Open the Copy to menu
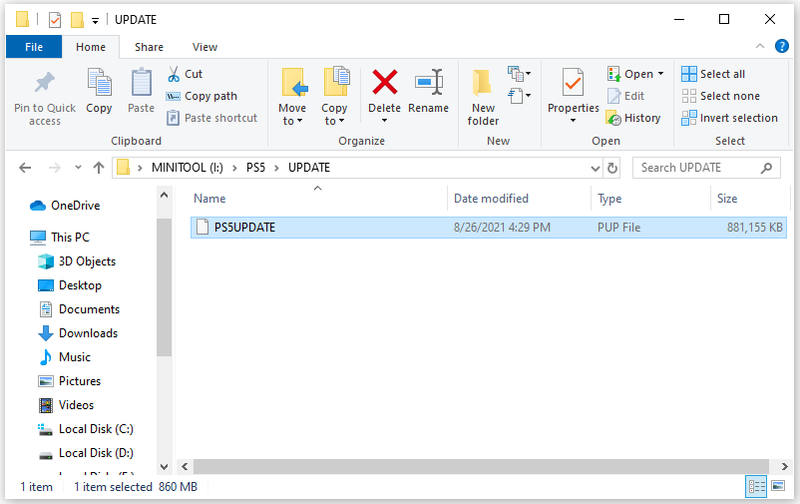Screen dimensions: 800x504 click(334, 97)
